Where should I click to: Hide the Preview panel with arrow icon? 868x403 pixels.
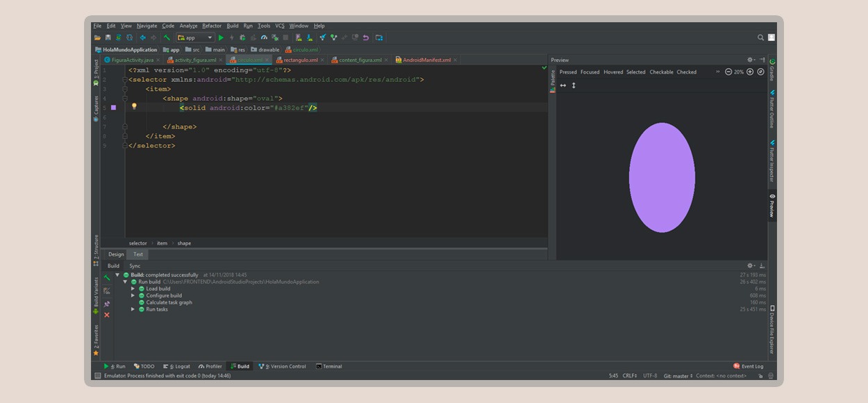762,60
